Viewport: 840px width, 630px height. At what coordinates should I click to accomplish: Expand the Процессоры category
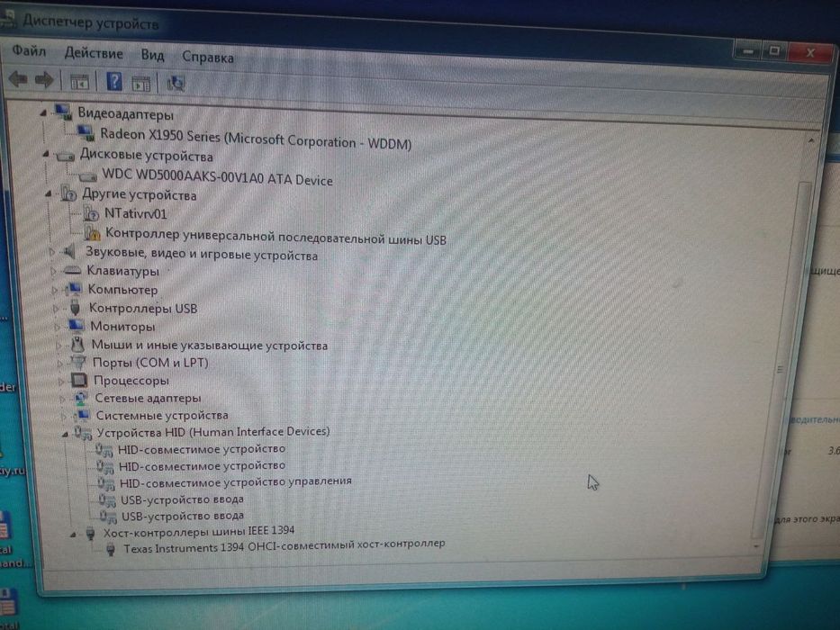(x=61, y=381)
